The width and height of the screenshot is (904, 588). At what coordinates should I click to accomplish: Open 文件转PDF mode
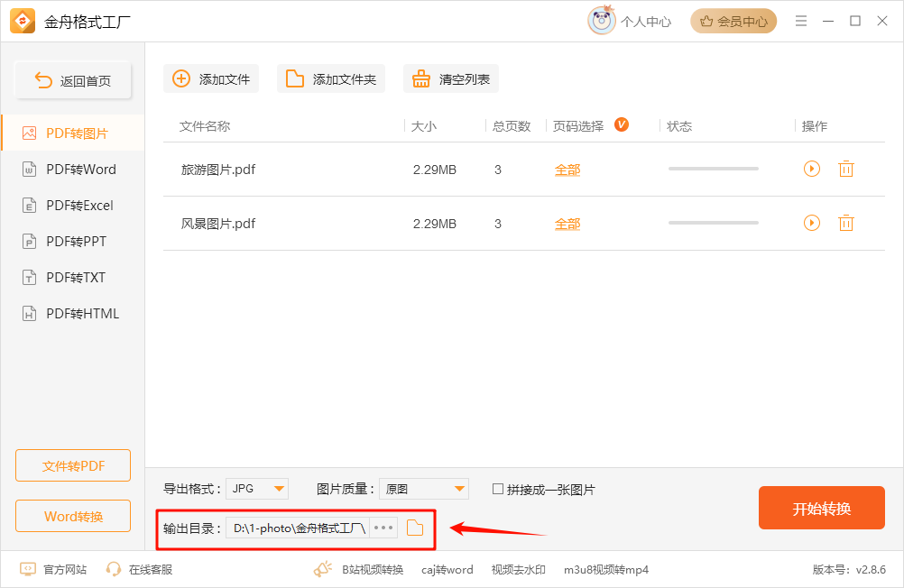click(73, 465)
